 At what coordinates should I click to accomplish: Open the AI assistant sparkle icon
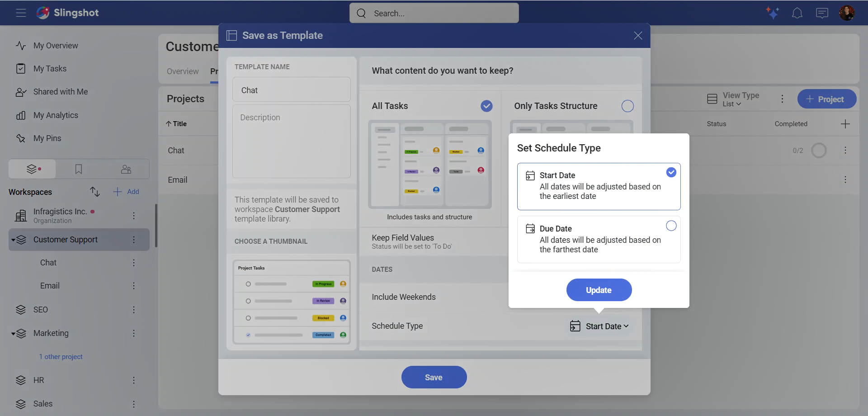click(x=773, y=13)
